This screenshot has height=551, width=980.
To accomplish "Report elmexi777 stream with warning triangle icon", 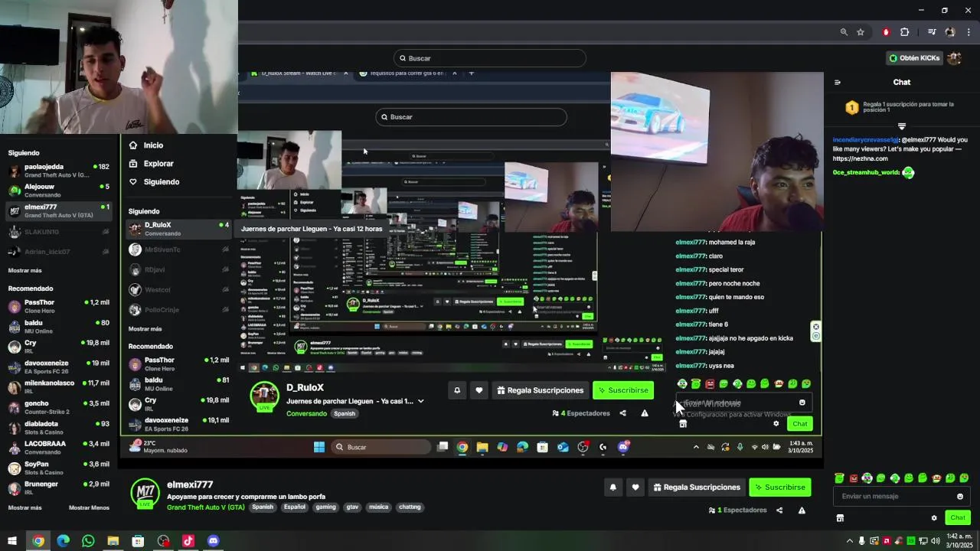I will (802, 510).
